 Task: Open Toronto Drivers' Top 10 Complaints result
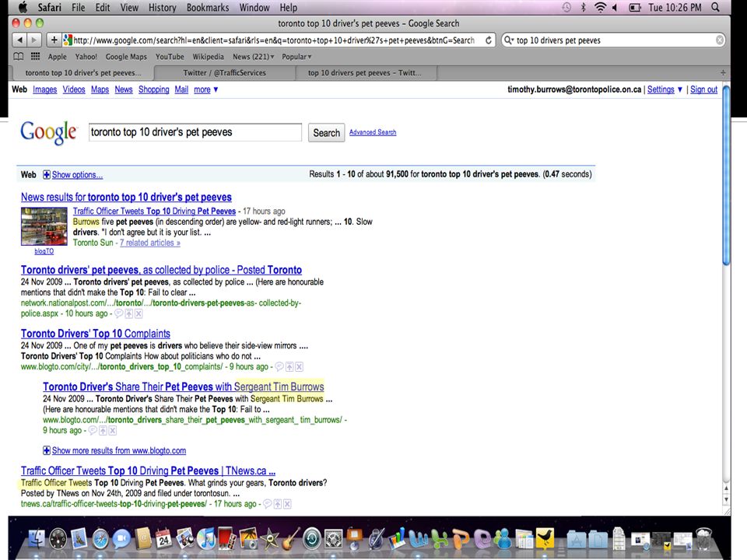tap(95, 334)
